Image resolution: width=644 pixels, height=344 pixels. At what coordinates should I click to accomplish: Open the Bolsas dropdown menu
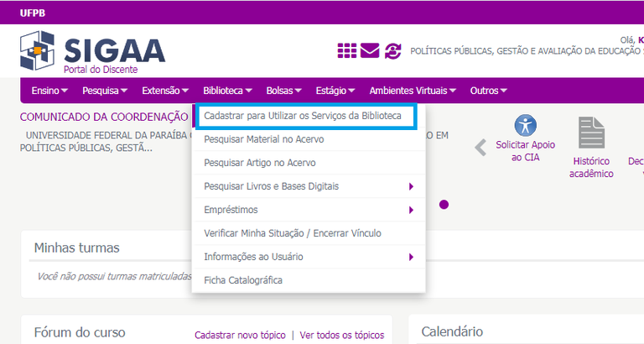click(283, 91)
